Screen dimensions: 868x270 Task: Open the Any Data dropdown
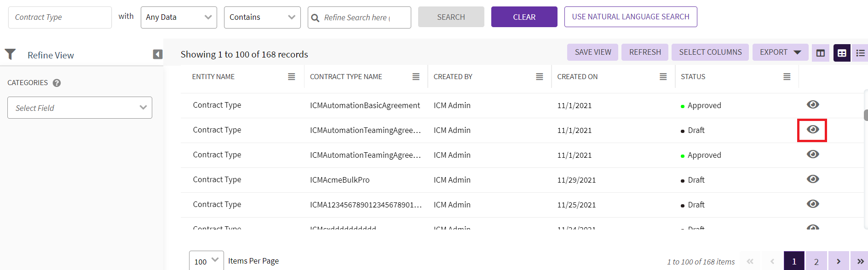point(178,17)
